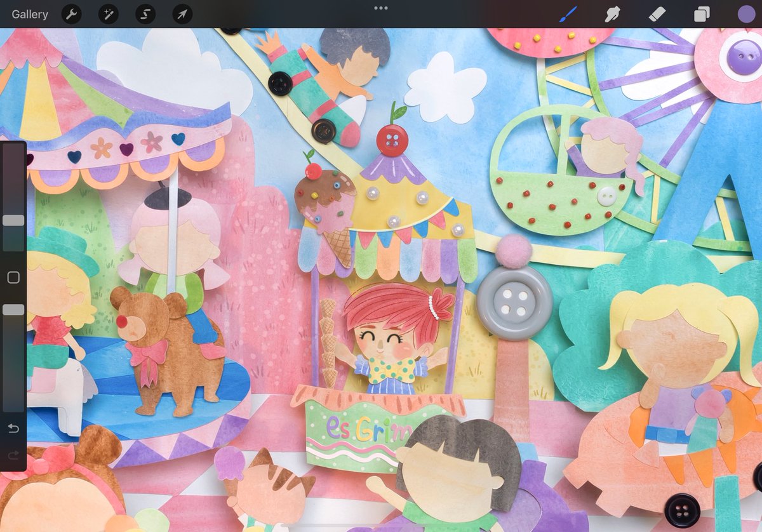Open the Adjustments magic wand menu
This screenshot has width=762, height=532.
click(109, 14)
